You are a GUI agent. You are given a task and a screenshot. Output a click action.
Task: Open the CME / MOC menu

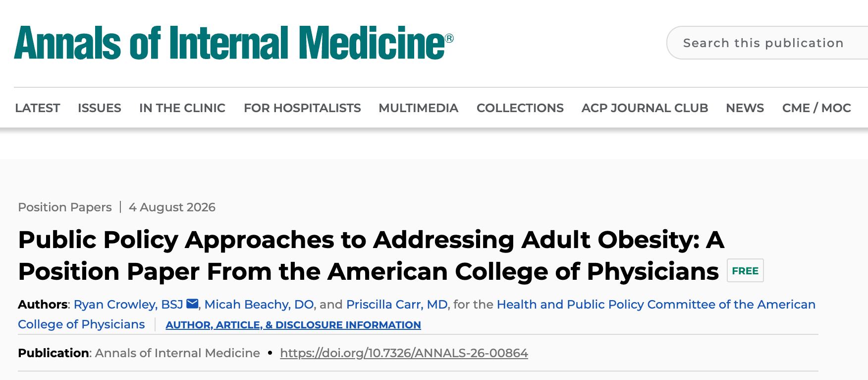point(816,108)
